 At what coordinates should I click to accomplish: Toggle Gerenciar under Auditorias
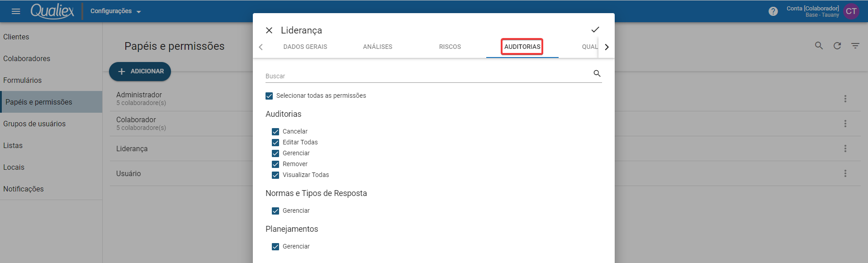point(275,153)
